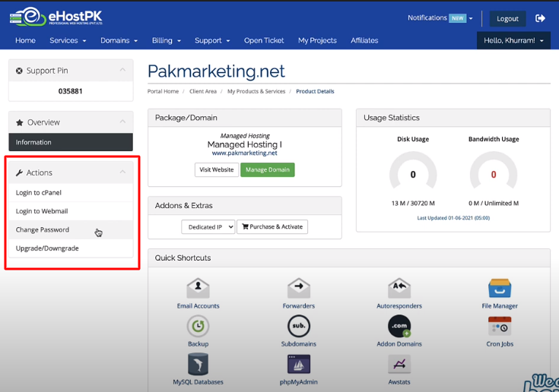Screen dimensions: 559x392
Task: Open the Notifications dropdown
Action: pyautogui.click(x=440, y=17)
